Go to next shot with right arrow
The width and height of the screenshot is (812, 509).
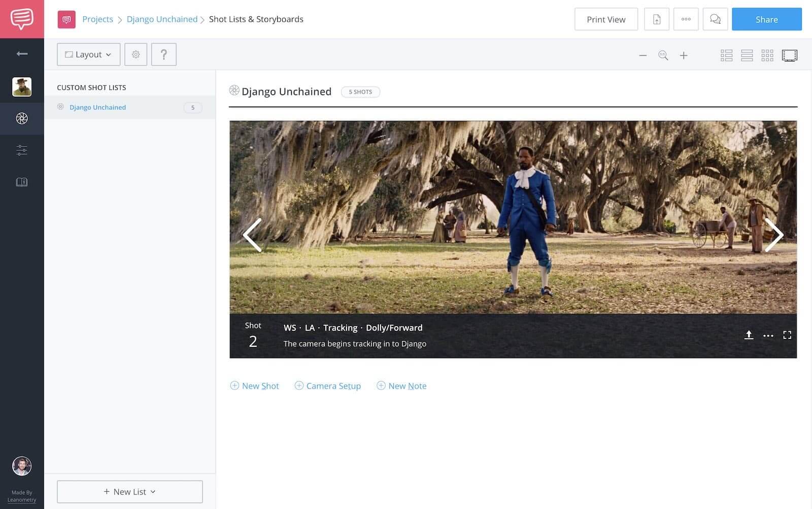[774, 235]
